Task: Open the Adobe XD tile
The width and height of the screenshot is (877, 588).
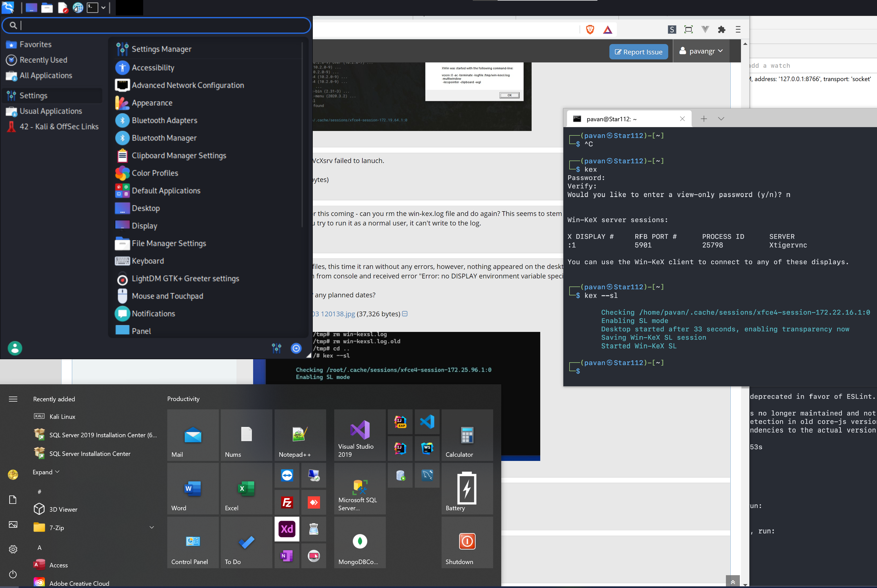Action: 287,529
